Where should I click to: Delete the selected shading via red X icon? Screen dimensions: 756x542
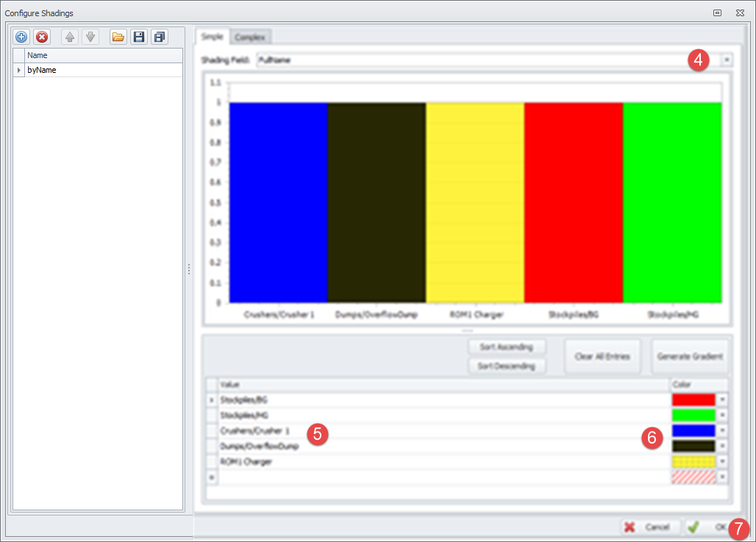[x=42, y=36]
